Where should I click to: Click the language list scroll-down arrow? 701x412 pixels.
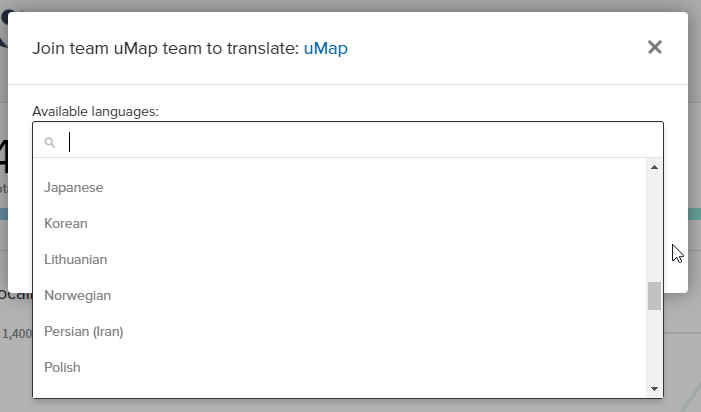tap(654, 388)
